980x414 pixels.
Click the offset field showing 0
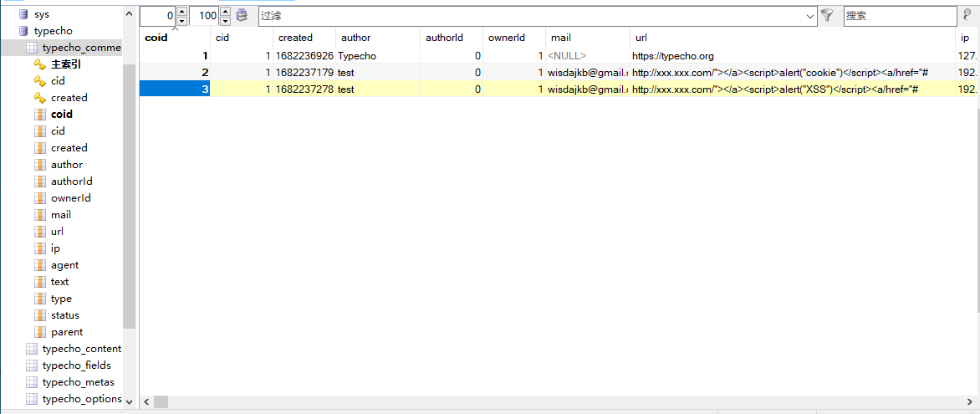(x=158, y=16)
